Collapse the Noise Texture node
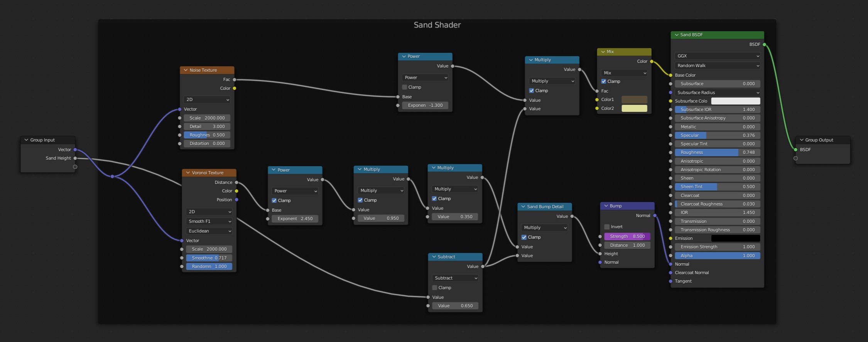The image size is (868, 342). tap(186, 70)
